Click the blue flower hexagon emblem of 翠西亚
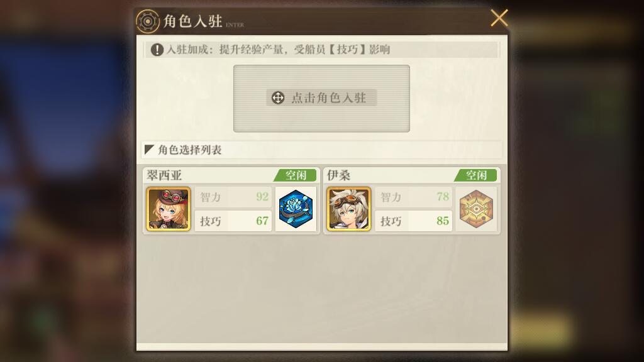The width and height of the screenshot is (644, 362). coord(296,209)
